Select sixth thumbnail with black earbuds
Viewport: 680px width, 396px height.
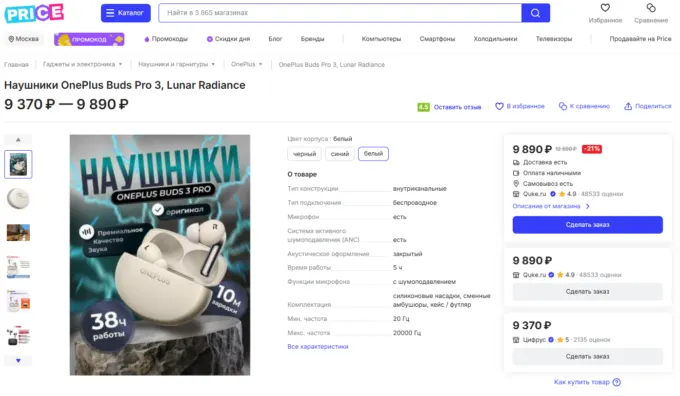click(18, 335)
